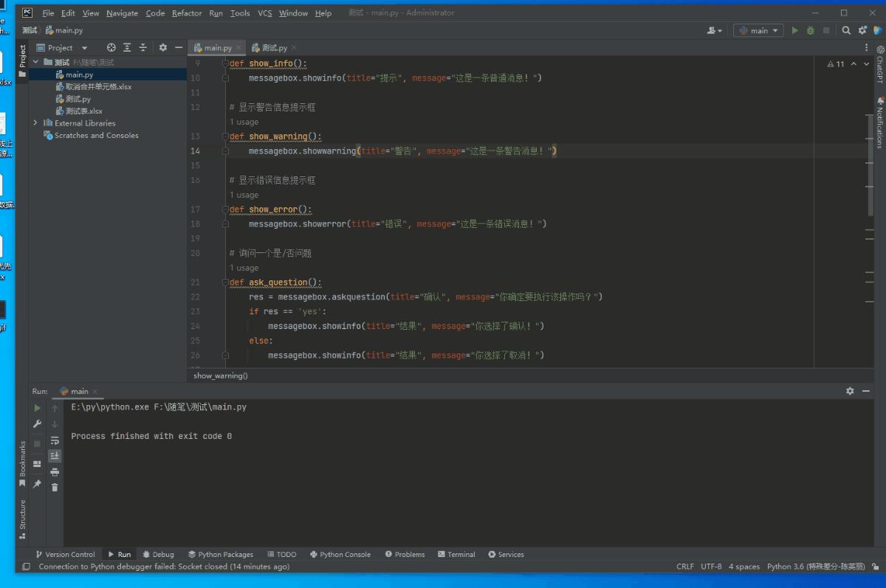Rerun the program in the Run panel

click(x=37, y=407)
